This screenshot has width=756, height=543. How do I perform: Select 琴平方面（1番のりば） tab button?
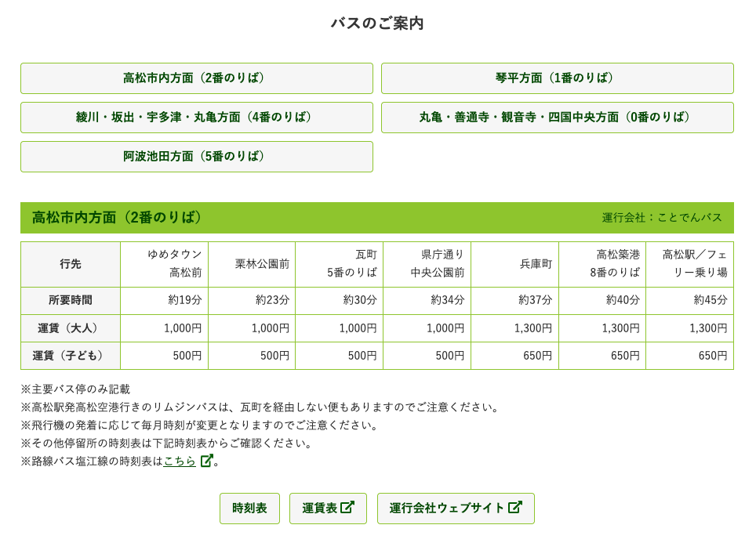[x=558, y=78]
